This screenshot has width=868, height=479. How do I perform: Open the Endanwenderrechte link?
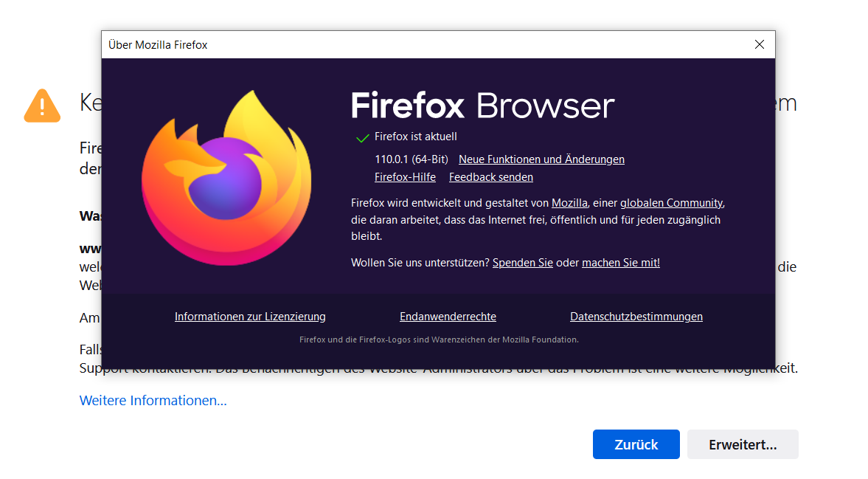click(448, 317)
